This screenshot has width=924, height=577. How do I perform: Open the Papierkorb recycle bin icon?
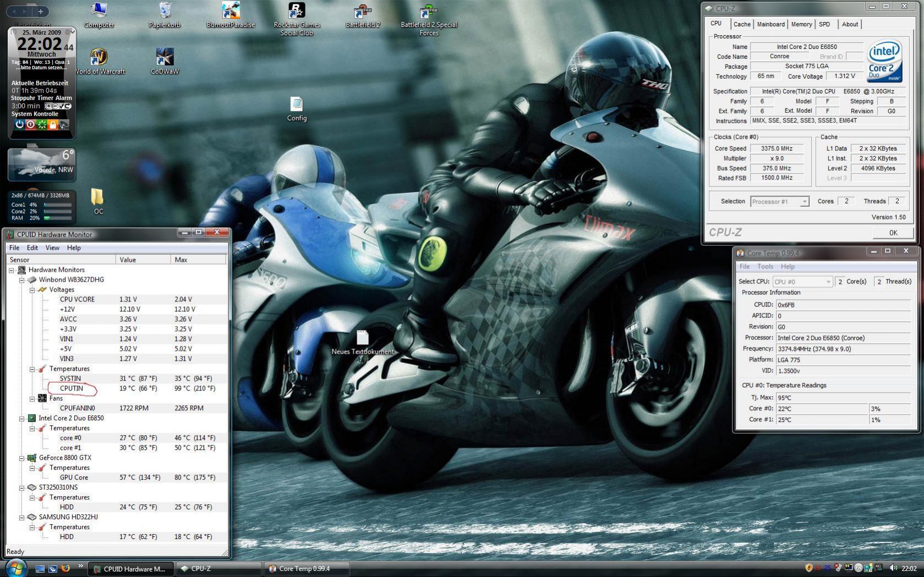coord(165,15)
